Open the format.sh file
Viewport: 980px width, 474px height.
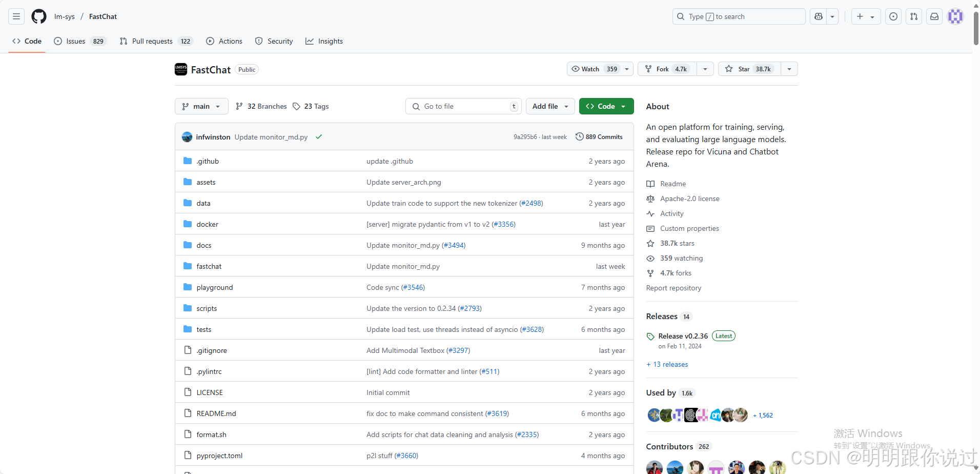pos(211,434)
